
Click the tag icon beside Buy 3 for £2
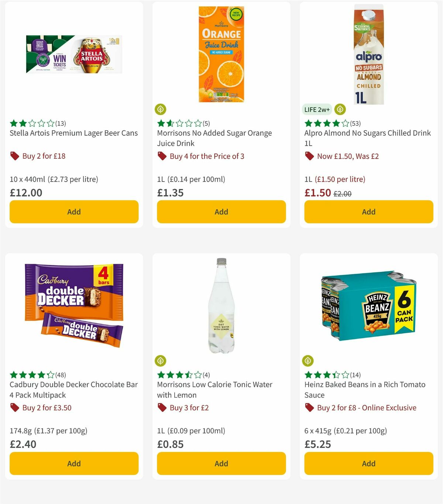(162, 408)
